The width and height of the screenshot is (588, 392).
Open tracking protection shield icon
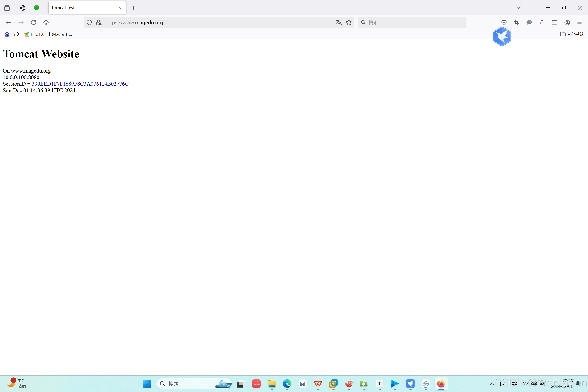coord(89,22)
